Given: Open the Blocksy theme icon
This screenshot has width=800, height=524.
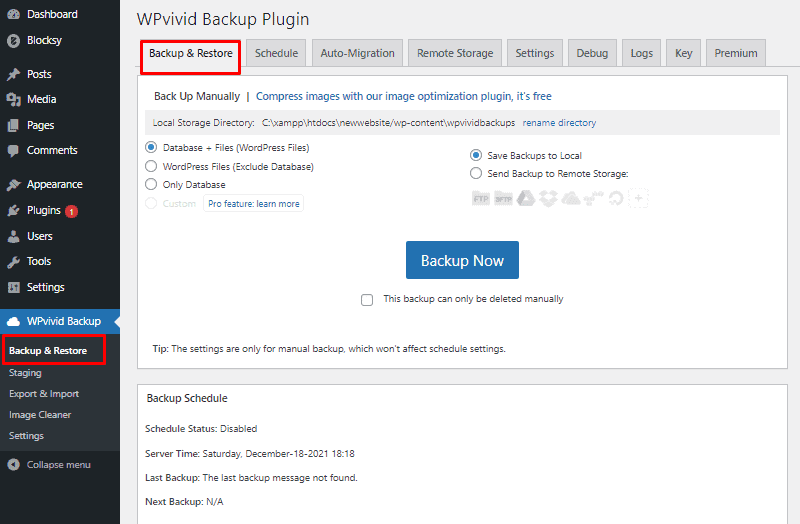Looking at the screenshot, I should (14, 40).
